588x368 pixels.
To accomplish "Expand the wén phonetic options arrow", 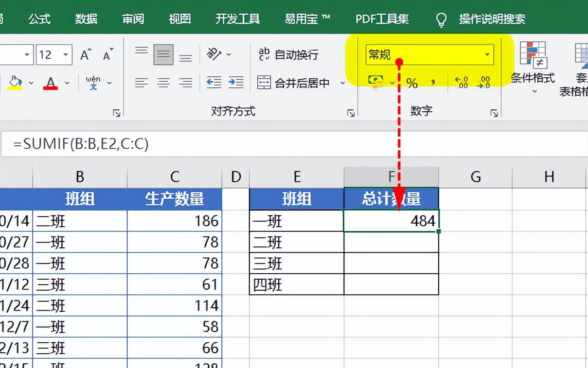I will (x=109, y=83).
